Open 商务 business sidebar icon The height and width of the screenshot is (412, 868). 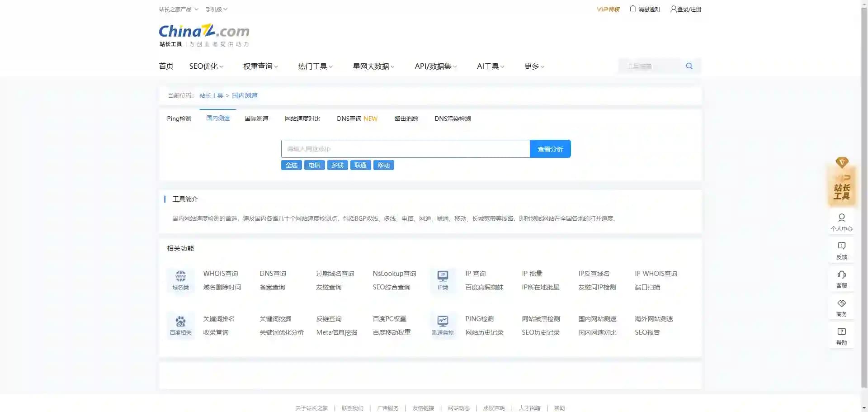pos(842,308)
